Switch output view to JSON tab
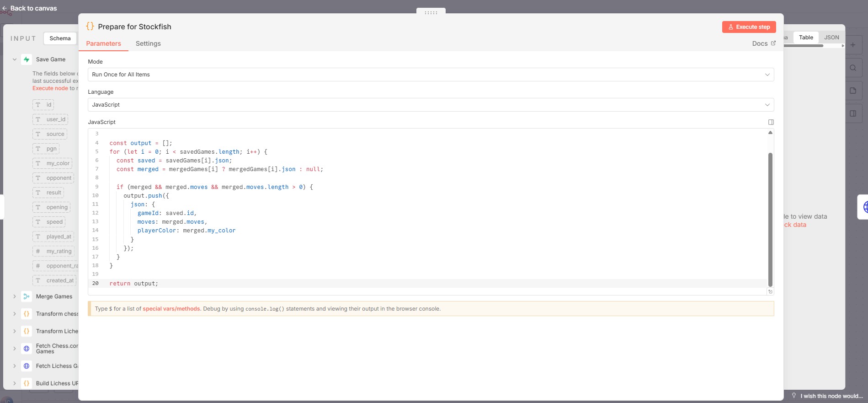The width and height of the screenshot is (868, 403). [831, 38]
